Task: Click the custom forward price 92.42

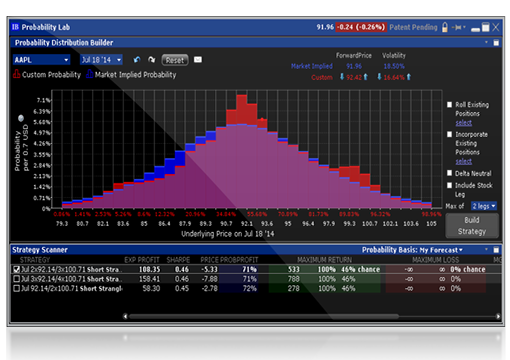Action: (x=354, y=77)
